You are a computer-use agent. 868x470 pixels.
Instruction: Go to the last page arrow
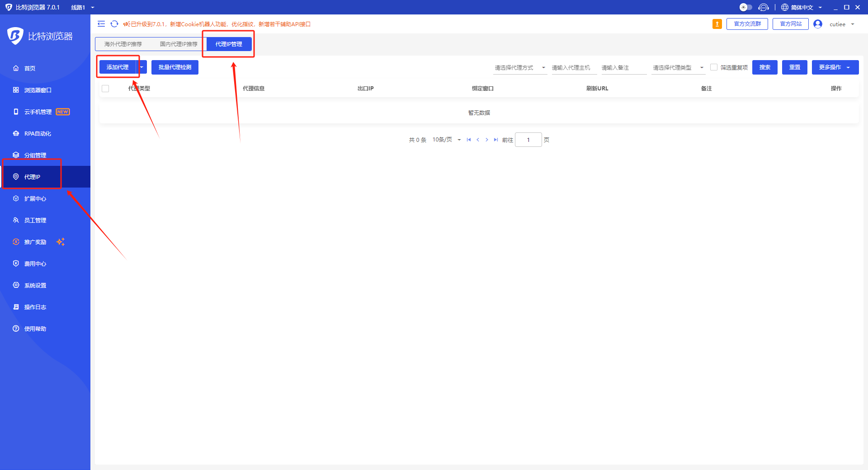point(496,140)
